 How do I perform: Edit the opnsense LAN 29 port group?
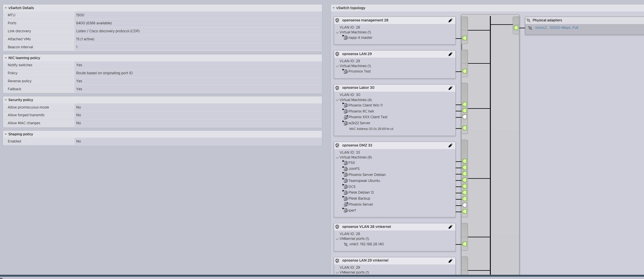[x=450, y=54]
